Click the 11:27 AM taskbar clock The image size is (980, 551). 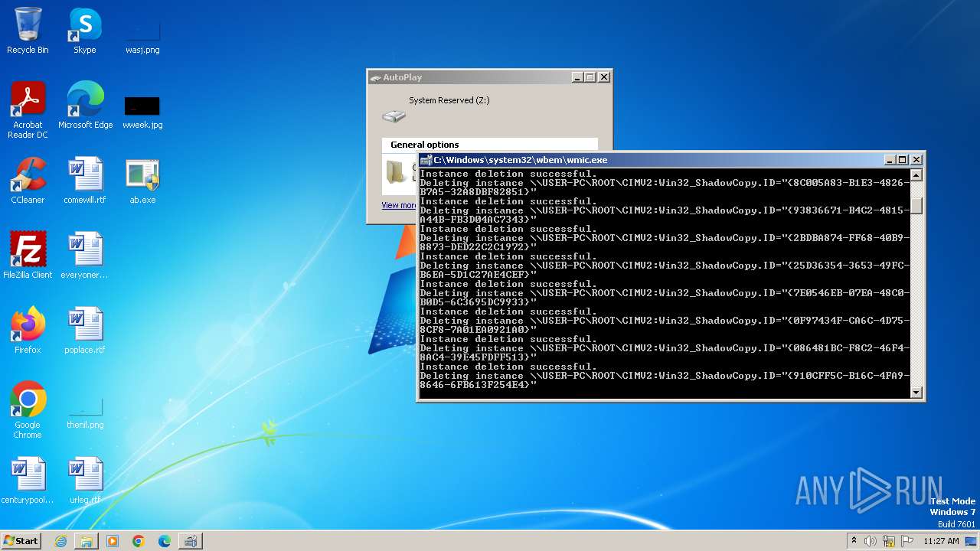[941, 541]
